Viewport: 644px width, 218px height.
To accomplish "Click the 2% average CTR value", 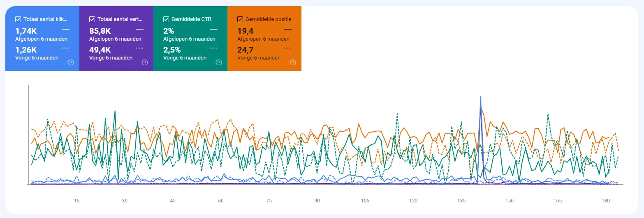I will (x=169, y=31).
